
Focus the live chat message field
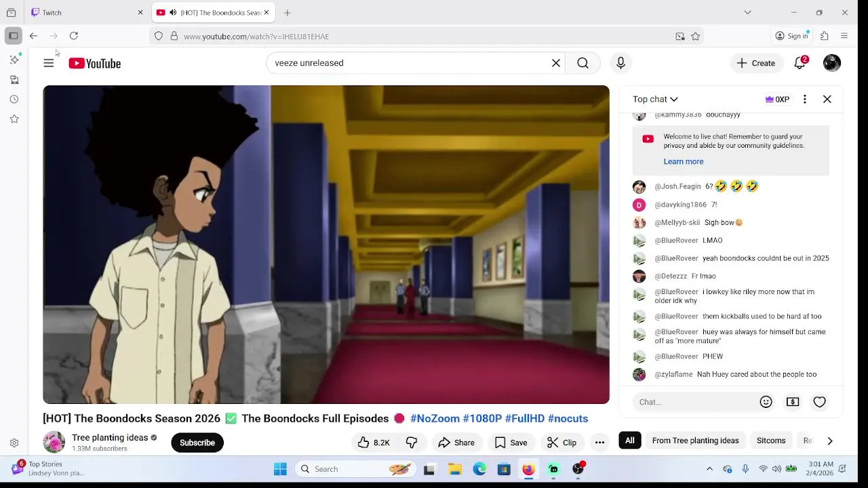point(694,402)
